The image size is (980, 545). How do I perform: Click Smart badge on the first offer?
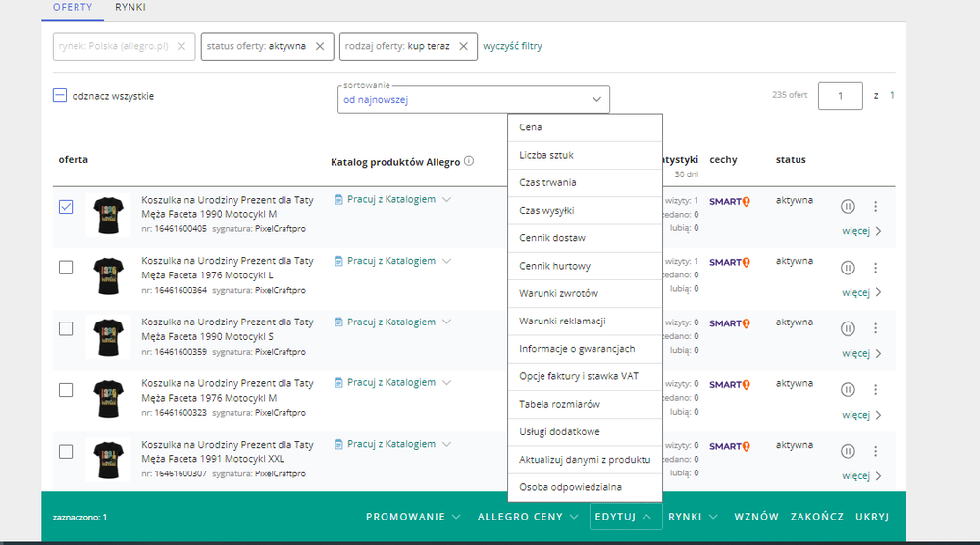(x=729, y=202)
